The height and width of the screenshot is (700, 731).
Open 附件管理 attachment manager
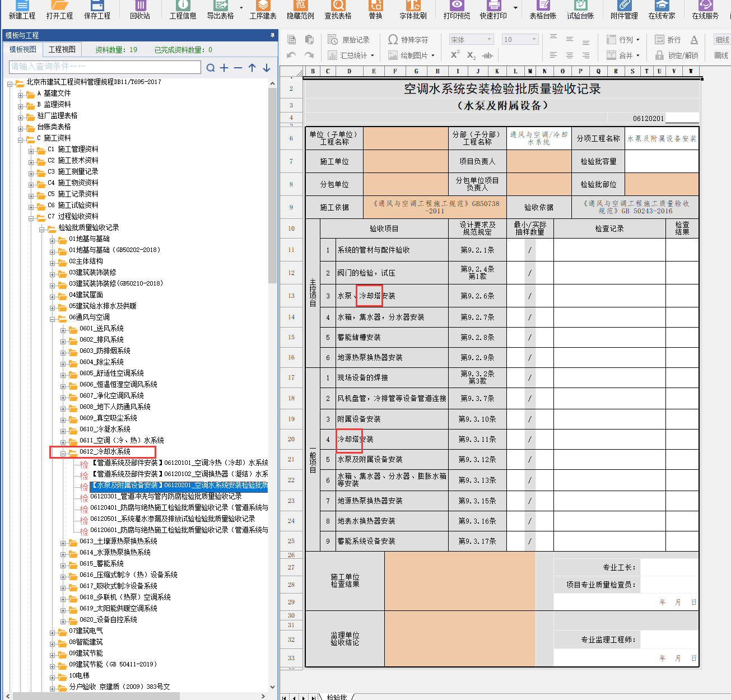click(624, 10)
